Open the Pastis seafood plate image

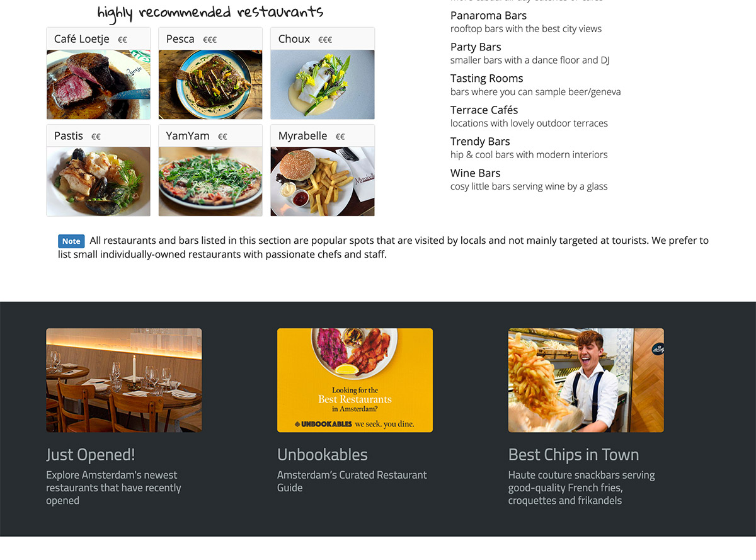[x=98, y=181]
